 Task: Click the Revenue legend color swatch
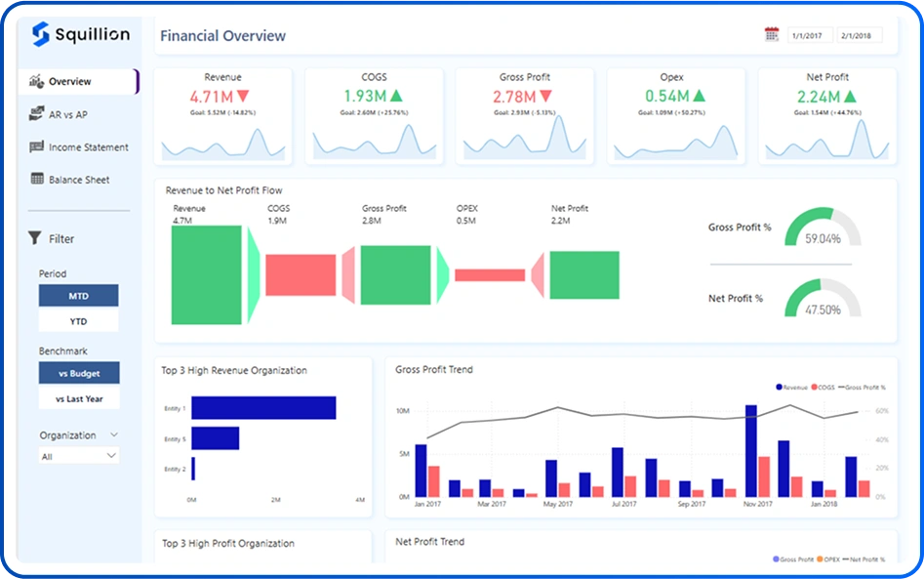(779, 388)
